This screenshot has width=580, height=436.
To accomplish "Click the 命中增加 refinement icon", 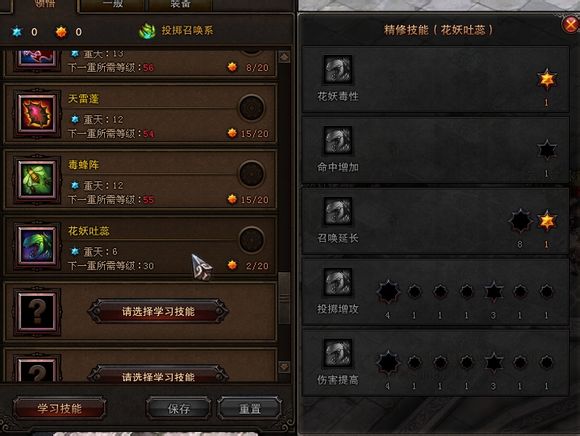I will click(337, 140).
